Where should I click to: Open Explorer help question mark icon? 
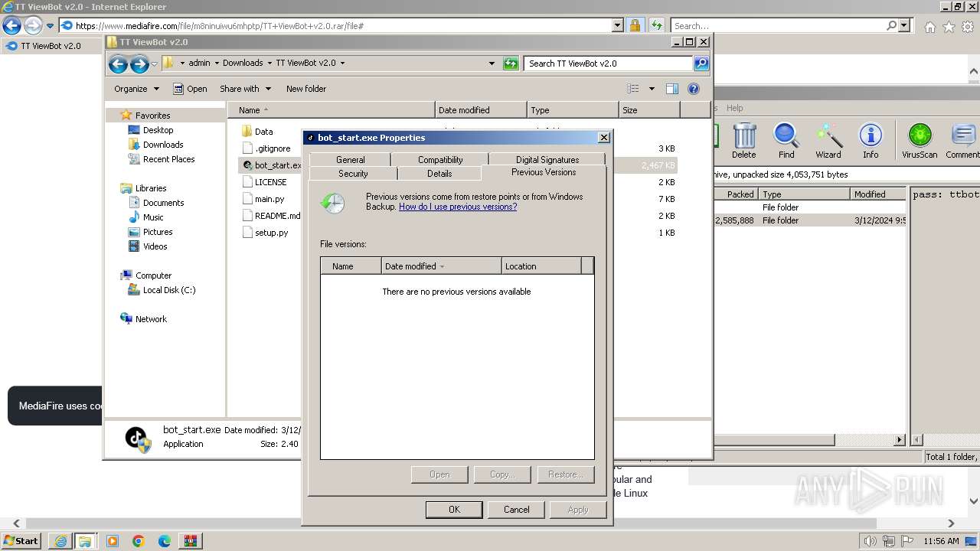tap(694, 89)
